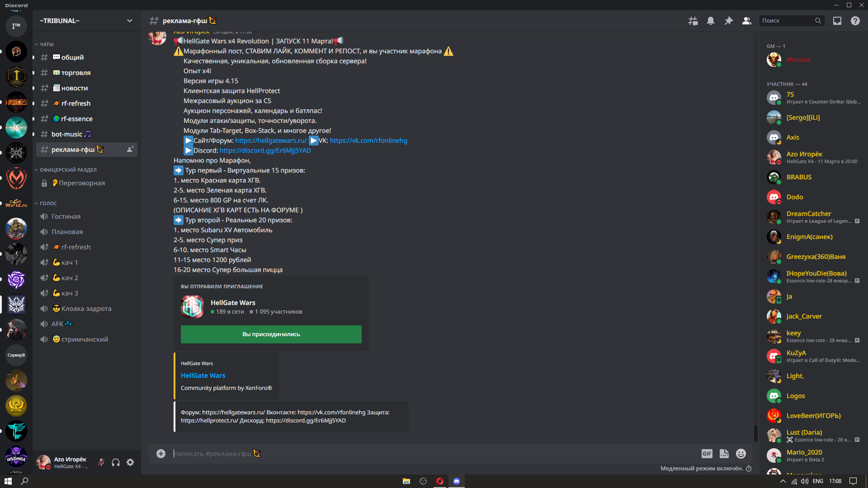Open File Explorer from taskbar
Viewport: 868px width, 488px height.
[406, 481]
